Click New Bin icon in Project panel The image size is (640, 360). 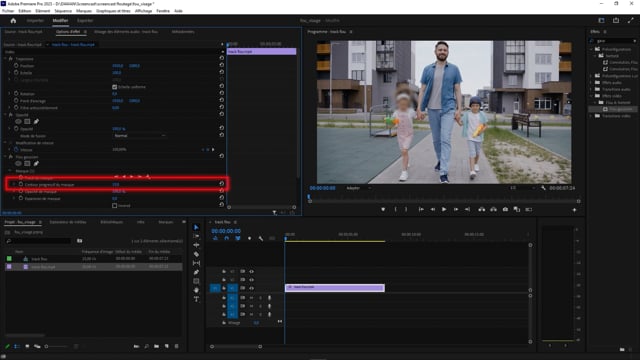(157, 346)
